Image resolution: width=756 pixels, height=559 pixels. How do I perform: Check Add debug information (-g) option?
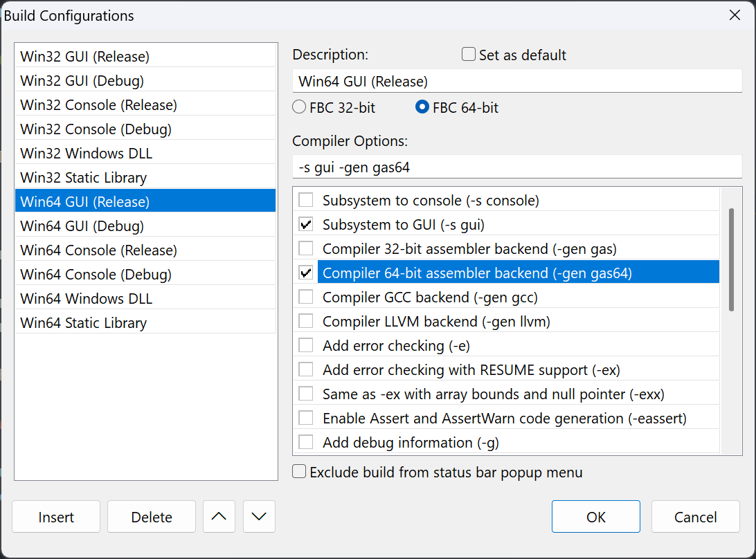[x=306, y=442]
